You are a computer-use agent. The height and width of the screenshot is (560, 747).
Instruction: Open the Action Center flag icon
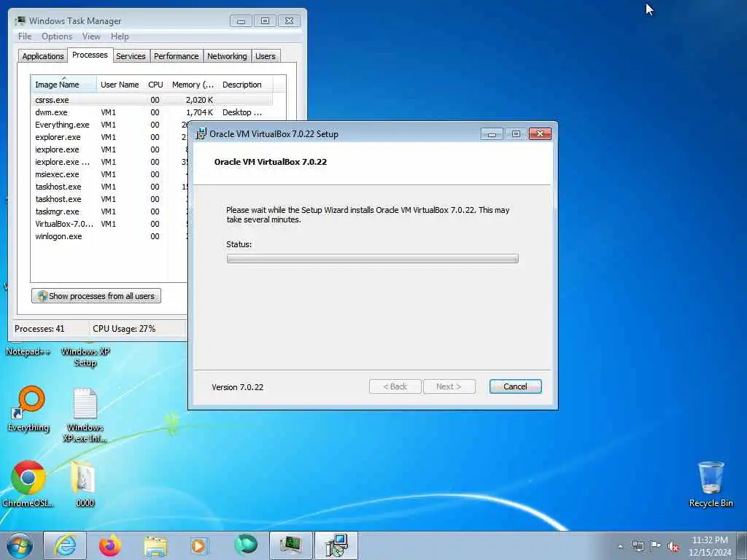656,545
